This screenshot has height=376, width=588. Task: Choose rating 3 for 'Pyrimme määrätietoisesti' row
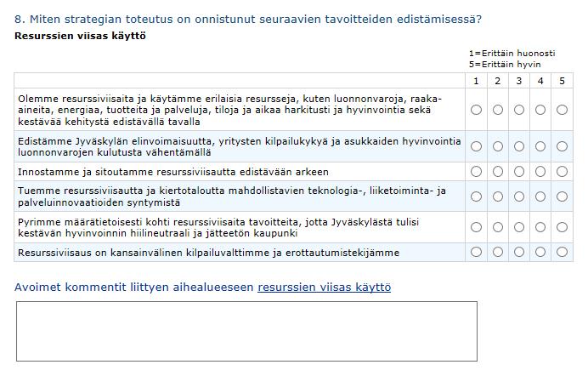tap(519, 227)
